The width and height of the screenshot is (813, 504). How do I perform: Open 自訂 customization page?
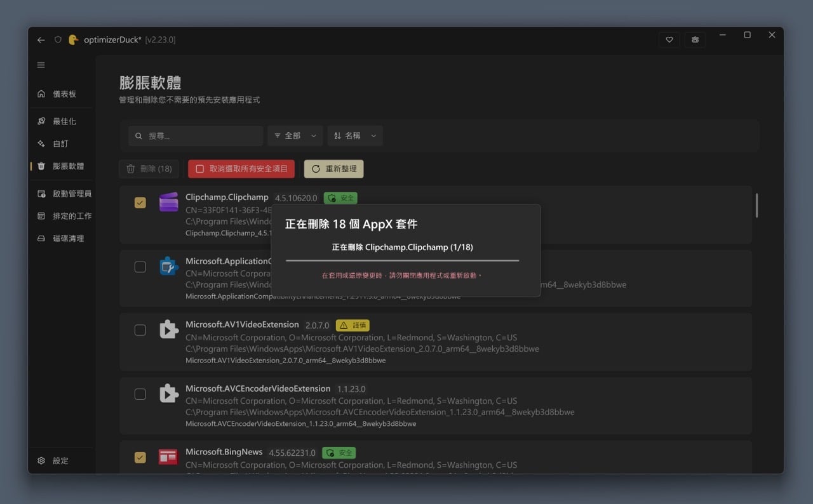tap(62, 143)
